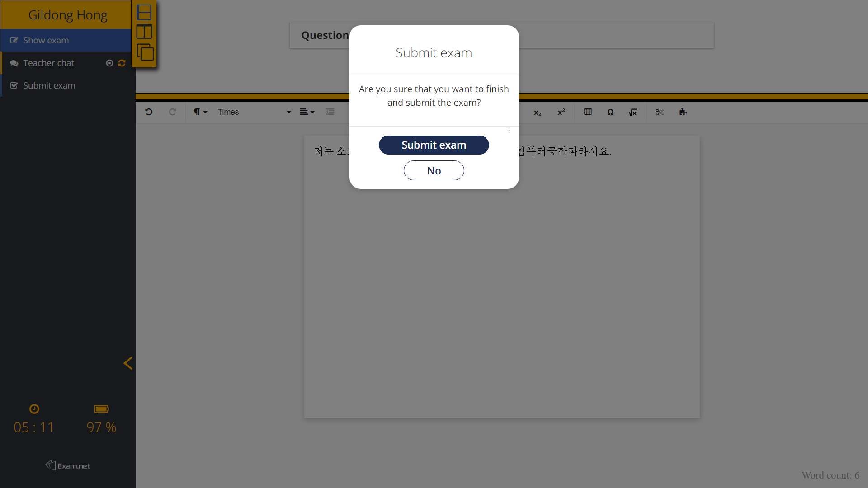Open Teacher chat in sidebar
Image resolution: width=868 pixels, height=488 pixels.
coord(49,63)
